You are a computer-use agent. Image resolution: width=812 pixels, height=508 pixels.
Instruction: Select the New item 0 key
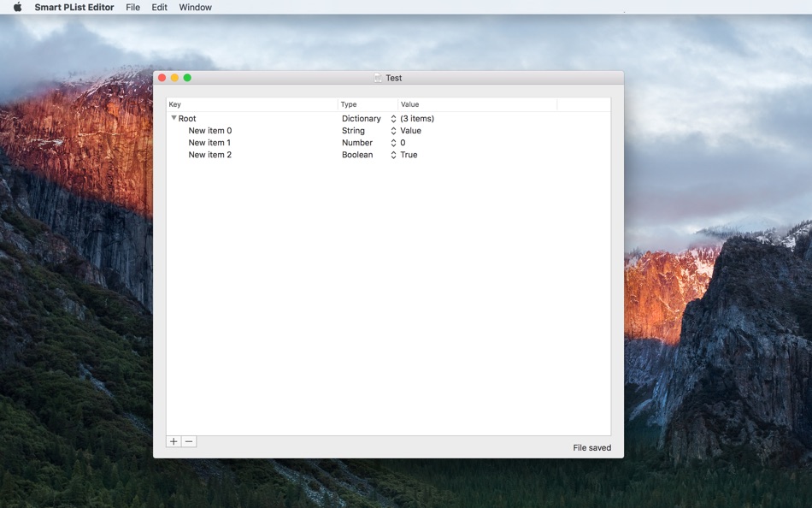209,131
